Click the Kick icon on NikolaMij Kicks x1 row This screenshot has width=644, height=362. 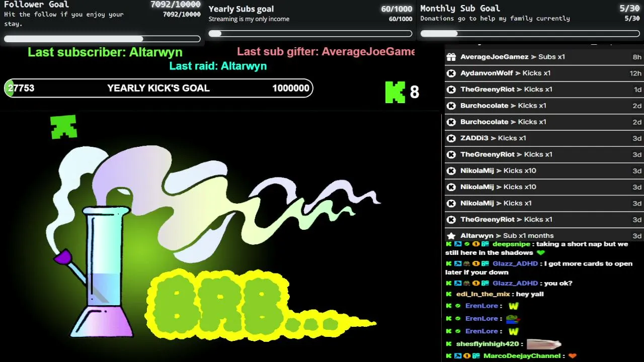click(x=451, y=203)
